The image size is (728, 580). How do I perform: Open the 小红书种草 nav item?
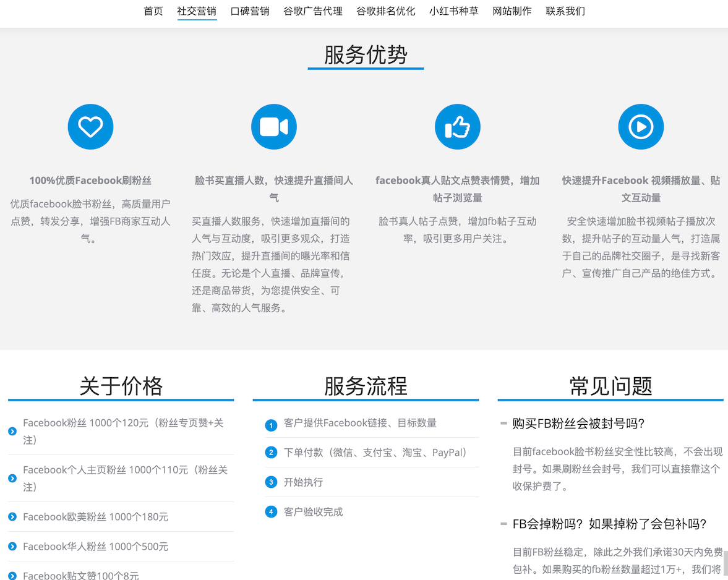click(x=453, y=11)
